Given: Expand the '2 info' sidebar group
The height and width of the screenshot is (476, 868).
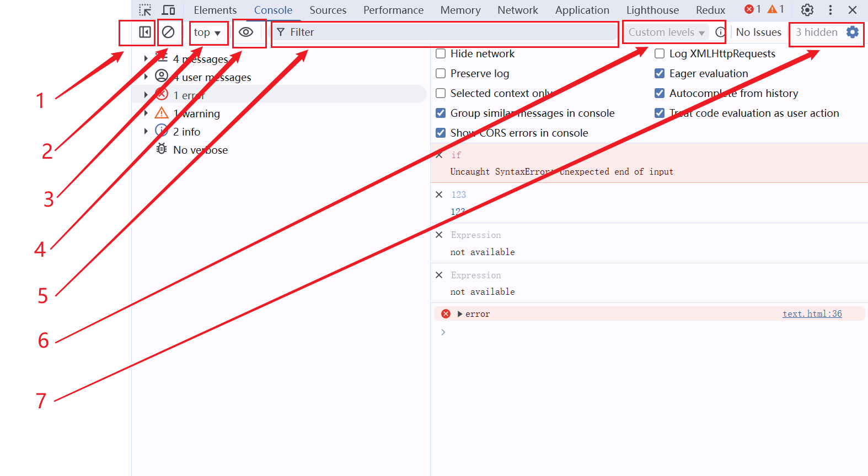Looking at the screenshot, I should pyautogui.click(x=146, y=131).
